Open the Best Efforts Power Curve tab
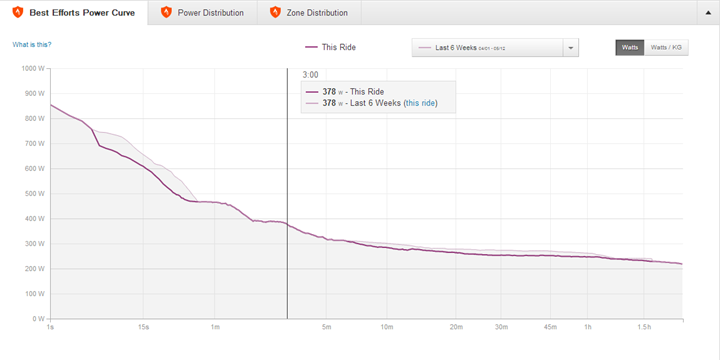This screenshot has height=360, width=720. 74,13
